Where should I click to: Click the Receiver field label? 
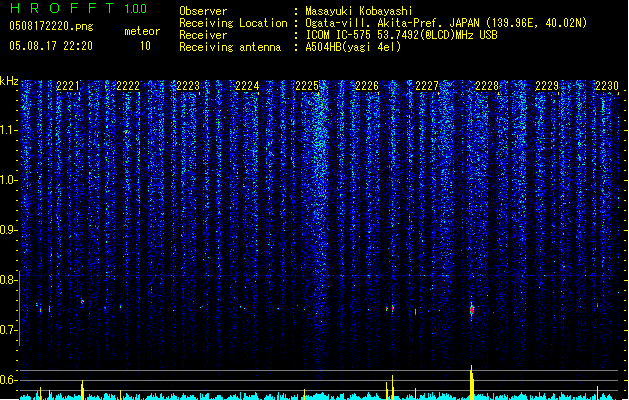click(x=203, y=35)
